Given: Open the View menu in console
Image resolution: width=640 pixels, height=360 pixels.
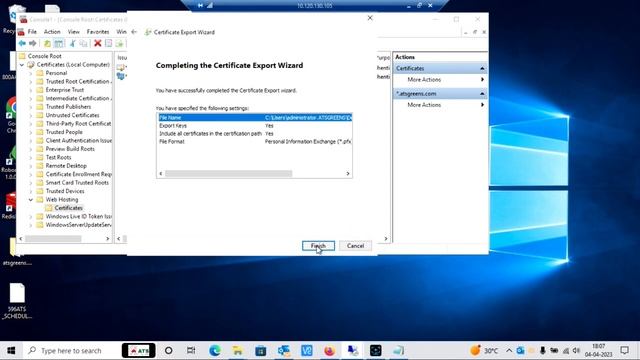Looking at the screenshot, I should (73, 31).
